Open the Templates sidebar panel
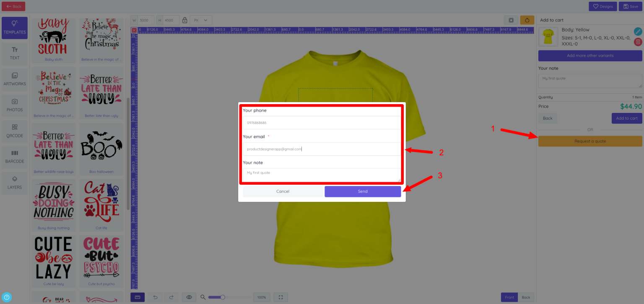 click(15, 28)
